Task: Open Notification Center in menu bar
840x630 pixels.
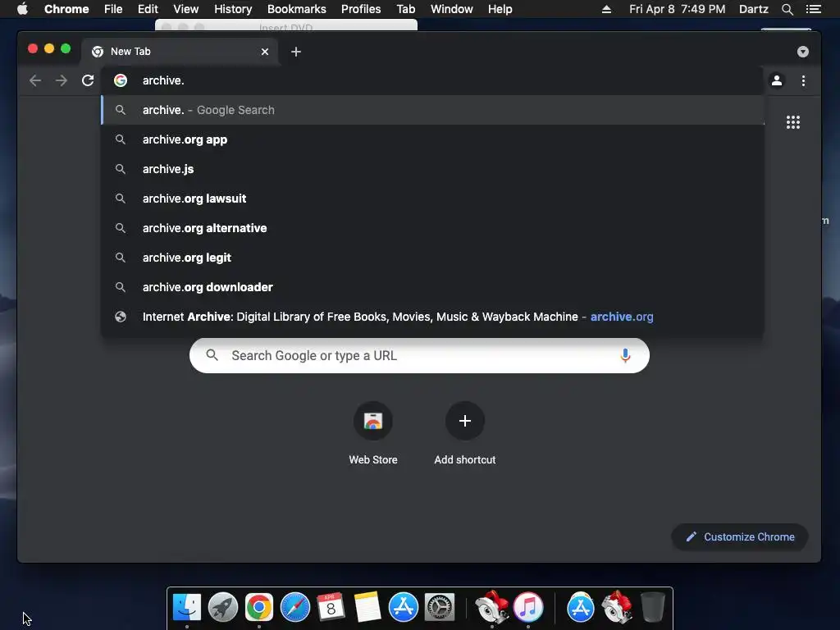Action: [814, 9]
